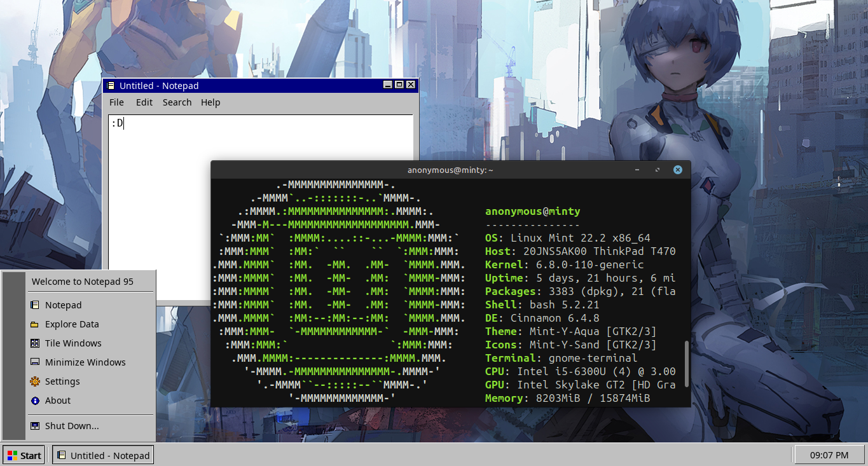
Task: Click the 09:07 PM taskbar clock
Action: 829,455
